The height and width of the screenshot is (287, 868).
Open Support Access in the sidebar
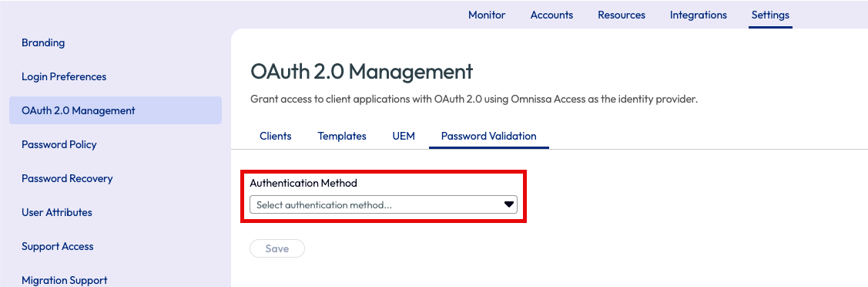pos(58,246)
